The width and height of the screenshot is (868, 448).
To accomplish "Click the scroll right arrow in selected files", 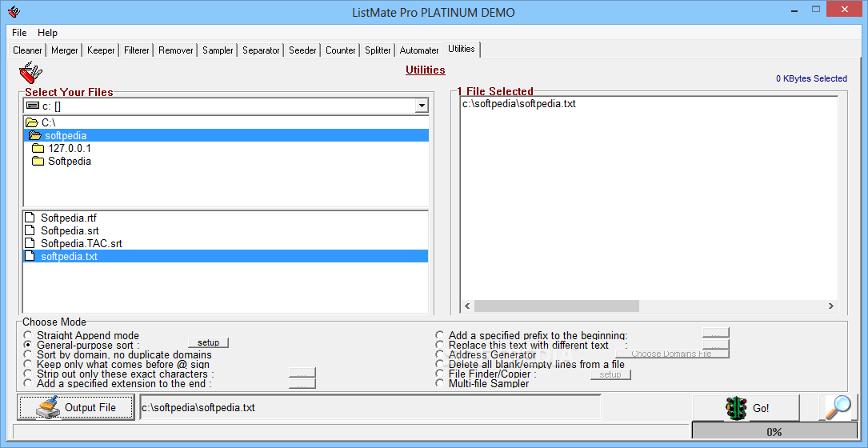I will [830, 306].
